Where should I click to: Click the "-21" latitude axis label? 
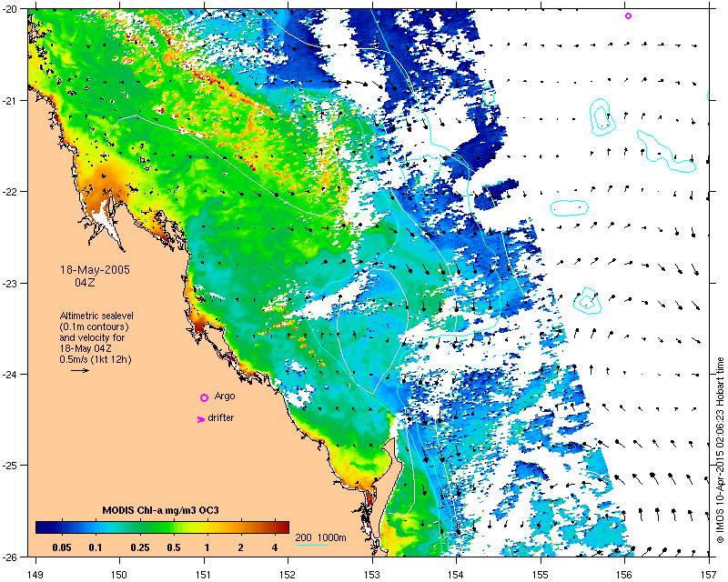pos(9,101)
